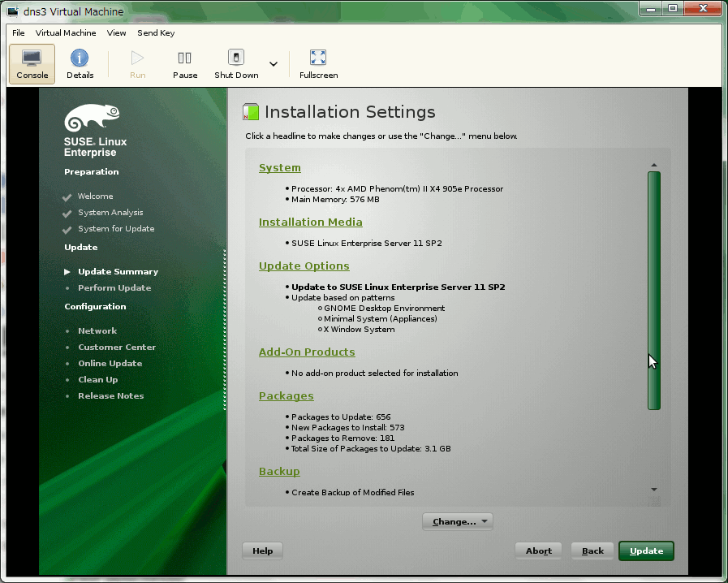Screen dimensions: 728x583
Task: Click the System for Update sidebar step
Action: 116,228
